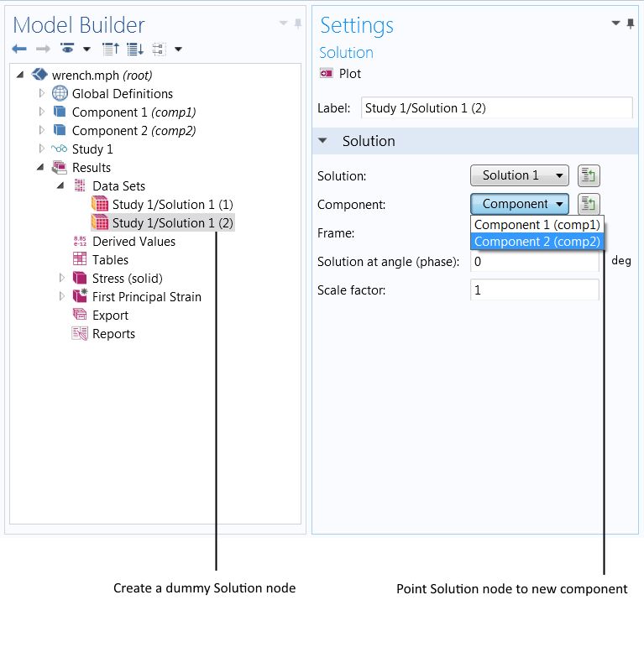Click Go to Source icon beside Component dropdown

pos(589,204)
